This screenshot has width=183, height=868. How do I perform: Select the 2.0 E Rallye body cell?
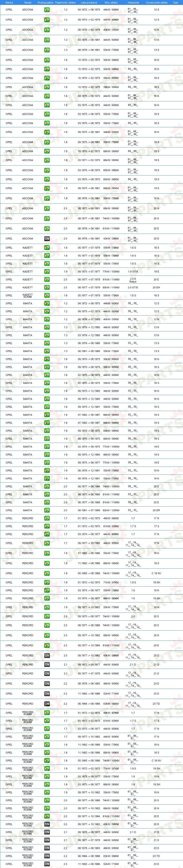point(133,280)
